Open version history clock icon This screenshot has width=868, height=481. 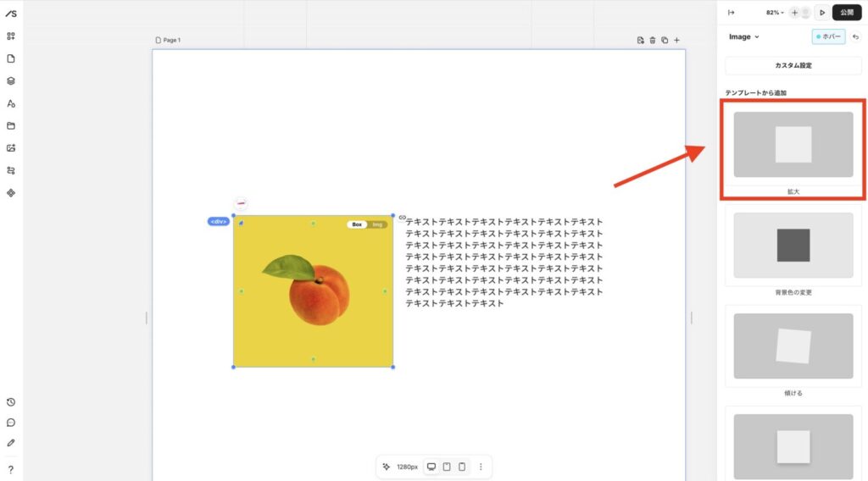11,402
